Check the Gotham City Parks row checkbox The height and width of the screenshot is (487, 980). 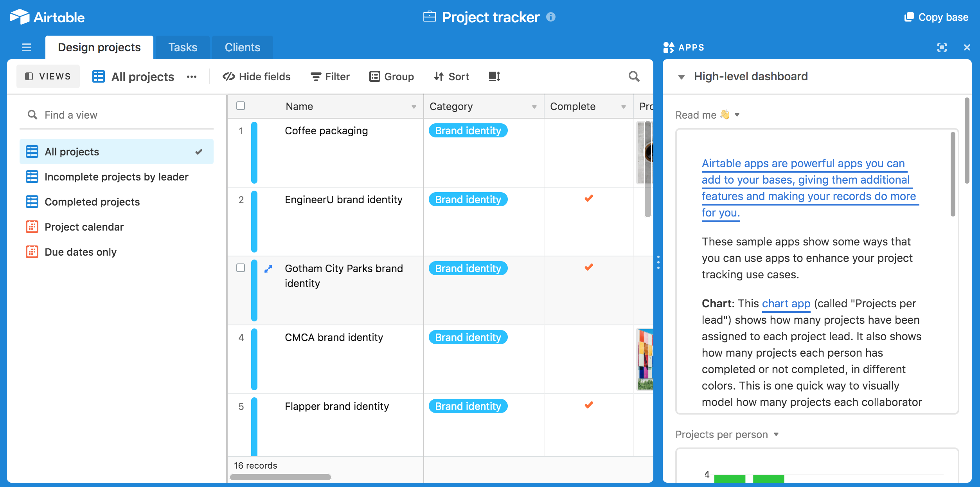[241, 268]
